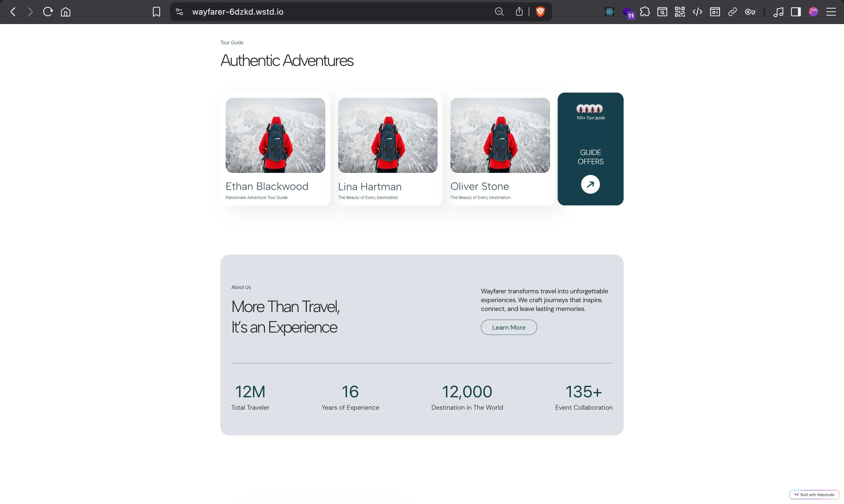This screenshot has height=504, width=844.
Task: Open Built with Webstudio badge
Action: (x=814, y=495)
